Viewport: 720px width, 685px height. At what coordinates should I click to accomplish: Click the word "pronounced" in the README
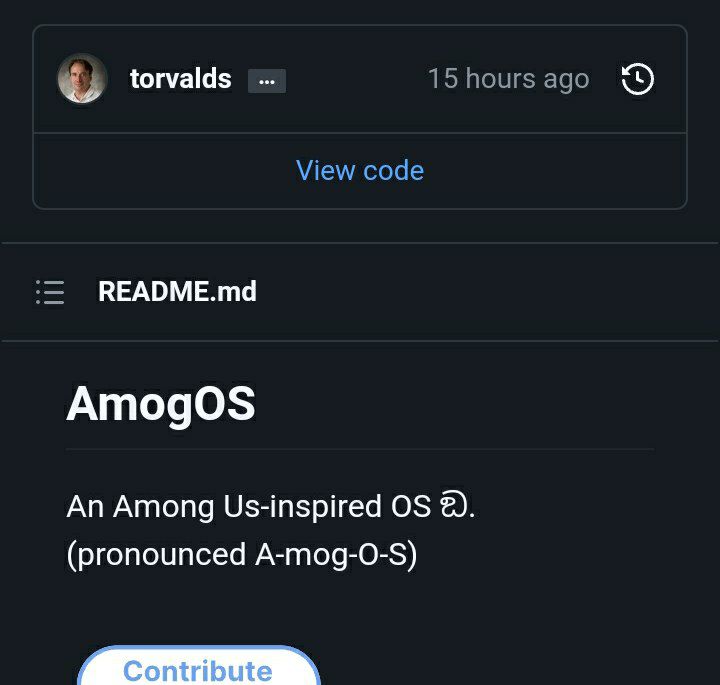[x=160, y=554]
